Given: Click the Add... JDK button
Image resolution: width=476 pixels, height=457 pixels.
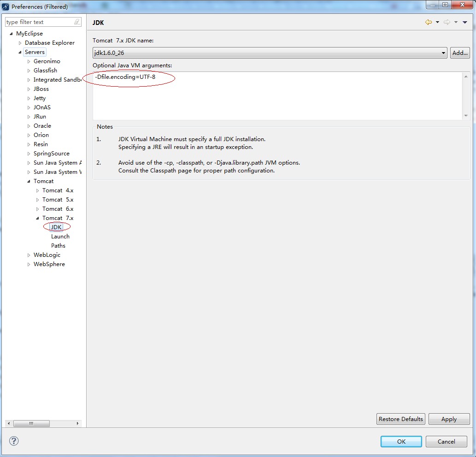Looking at the screenshot, I should (459, 53).
